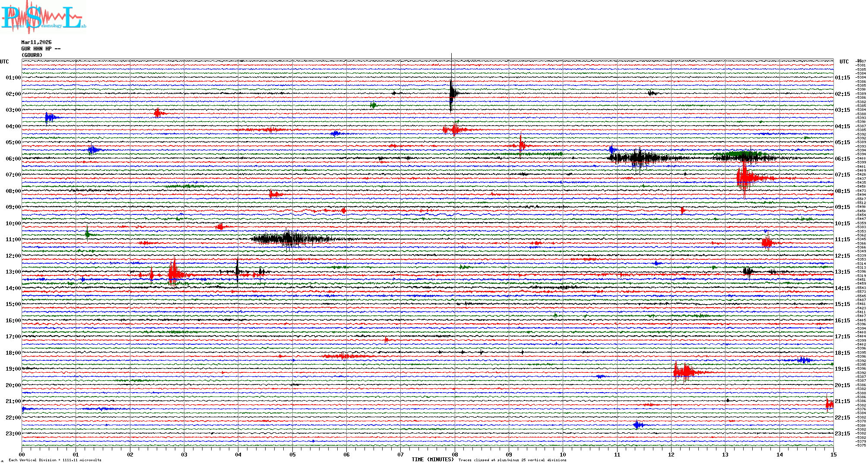868x466 pixels.
Task: Click the 13:00 hour label on left
Action: click(13, 272)
